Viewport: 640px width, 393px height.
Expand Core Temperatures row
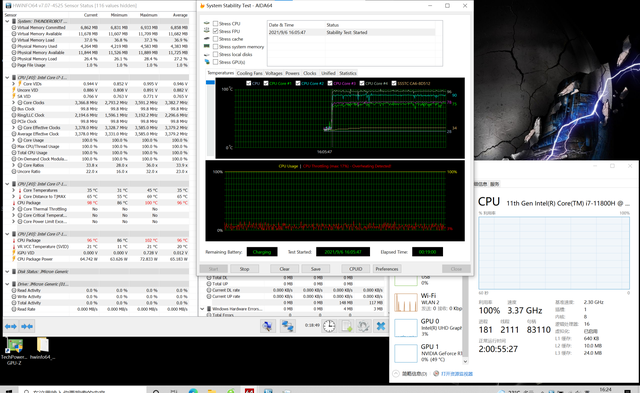pyautogui.click(x=13, y=190)
